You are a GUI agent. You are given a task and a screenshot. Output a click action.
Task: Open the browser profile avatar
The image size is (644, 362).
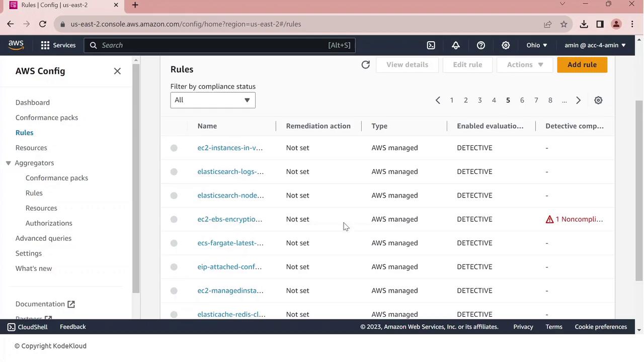[616, 24]
